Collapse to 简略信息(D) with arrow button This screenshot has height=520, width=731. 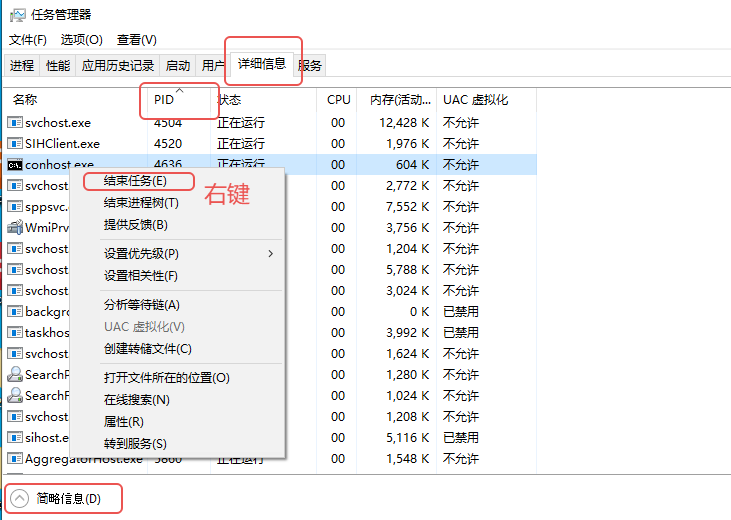20,499
